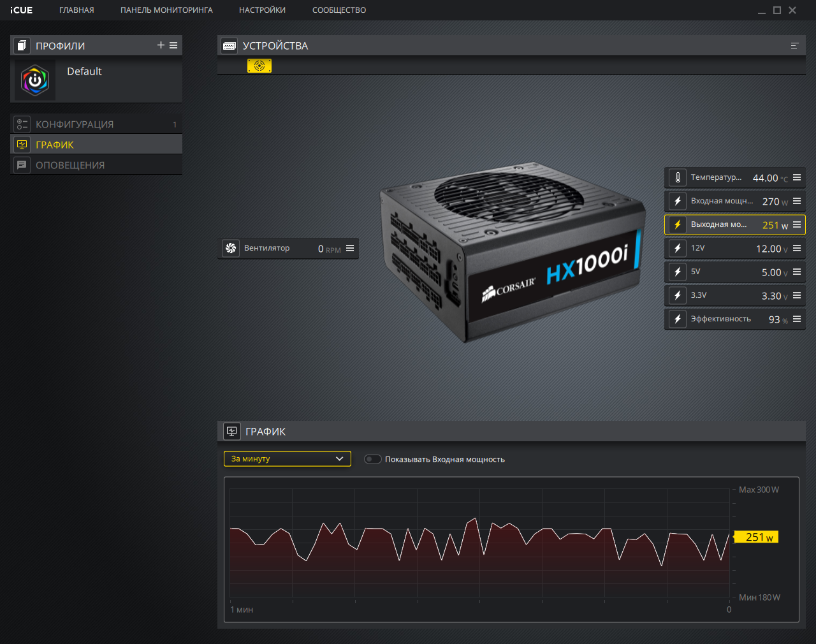Viewport: 816px width, 644px height.
Task: Open the Температура sensor menu
Action: [x=797, y=177]
